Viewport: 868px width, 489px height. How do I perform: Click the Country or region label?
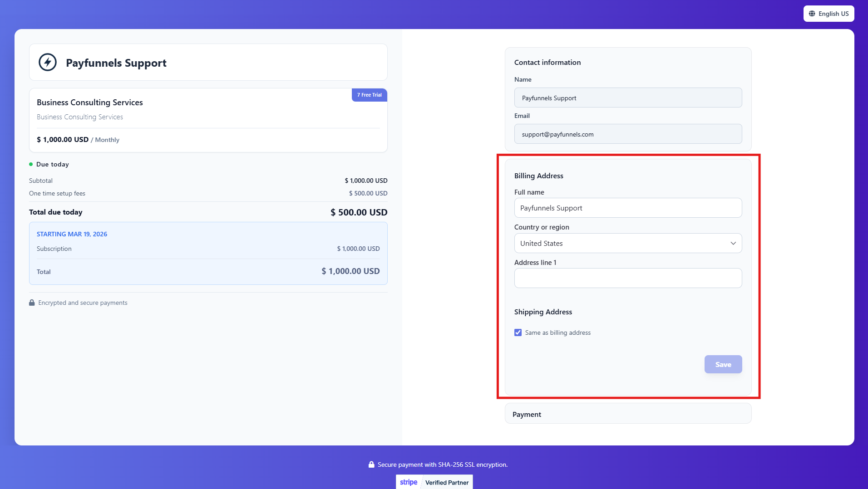542,227
